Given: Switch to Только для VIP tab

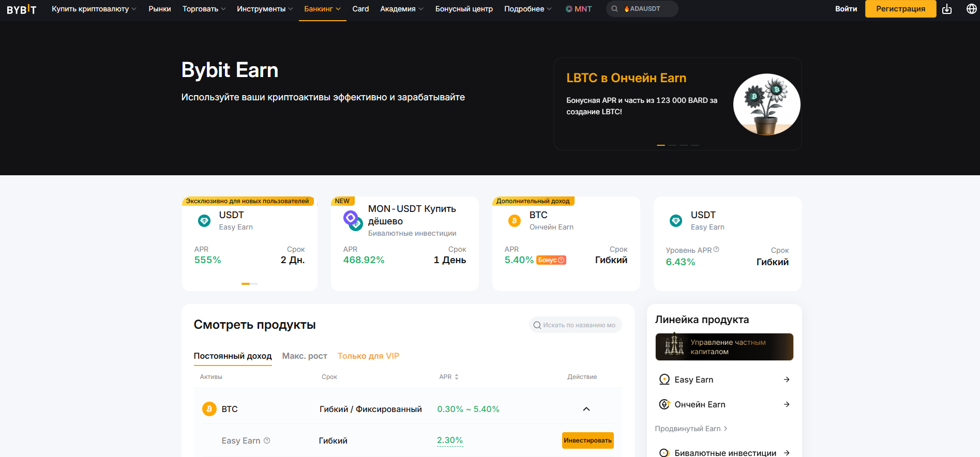Looking at the screenshot, I should pyautogui.click(x=368, y=356).
